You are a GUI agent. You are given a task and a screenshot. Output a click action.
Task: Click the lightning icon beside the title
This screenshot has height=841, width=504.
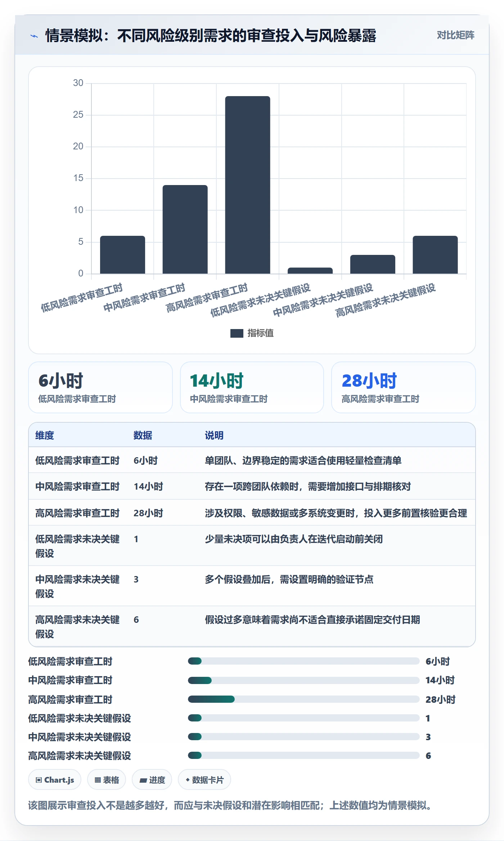(x=34, y=36)
